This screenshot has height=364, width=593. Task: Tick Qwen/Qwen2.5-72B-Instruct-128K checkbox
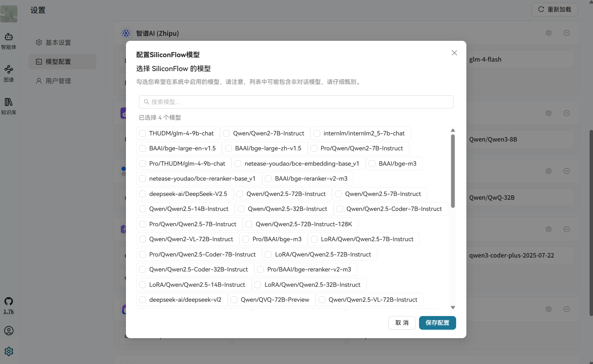tap(249, 224)
